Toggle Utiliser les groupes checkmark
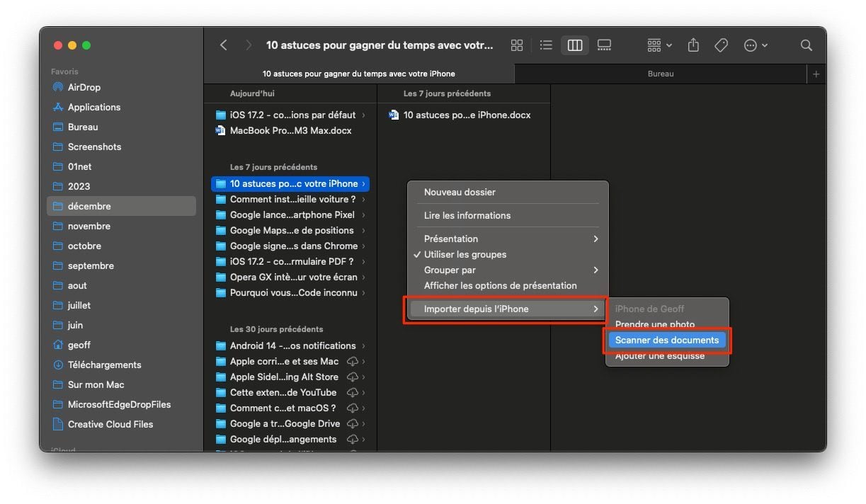 (508, 254)
